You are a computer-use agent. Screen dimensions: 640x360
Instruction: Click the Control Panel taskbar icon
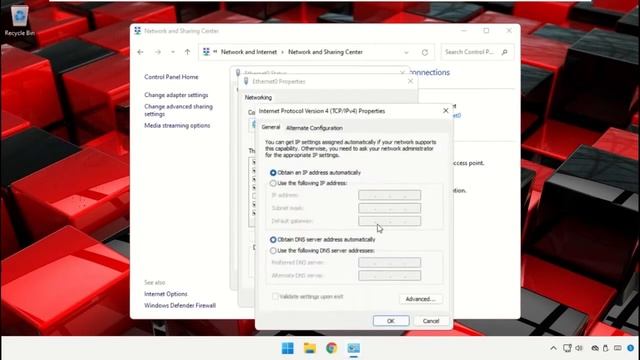(353, 348)
